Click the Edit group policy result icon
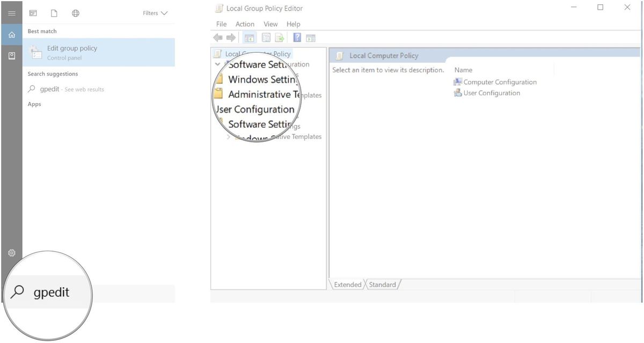Image resolution: width=644 pixels, height=343 pixels. coord(36,52)
